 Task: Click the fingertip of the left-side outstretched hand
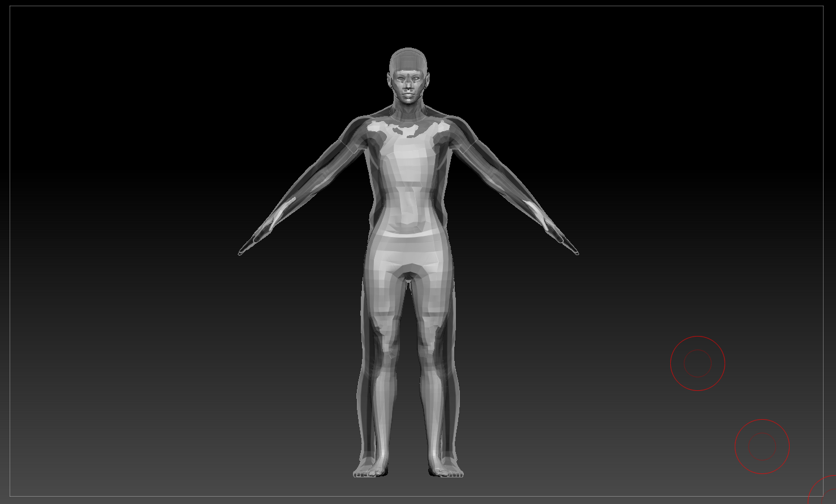point(240,253)
